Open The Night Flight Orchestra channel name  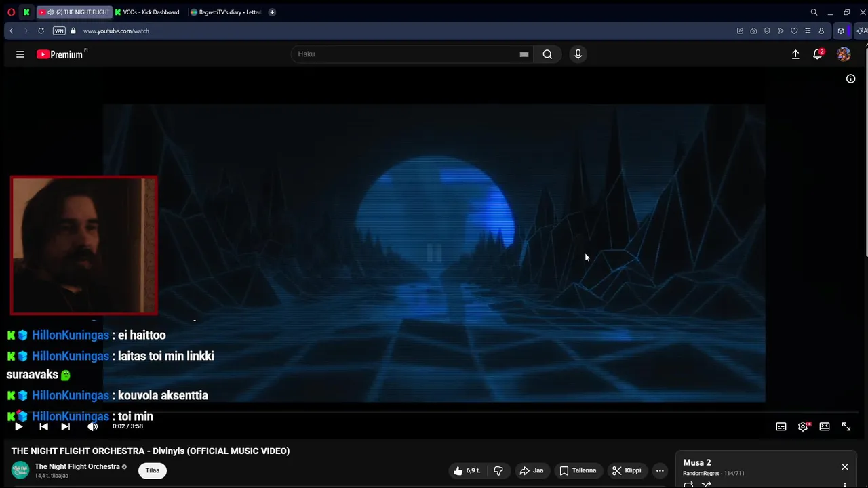(77, 466)
